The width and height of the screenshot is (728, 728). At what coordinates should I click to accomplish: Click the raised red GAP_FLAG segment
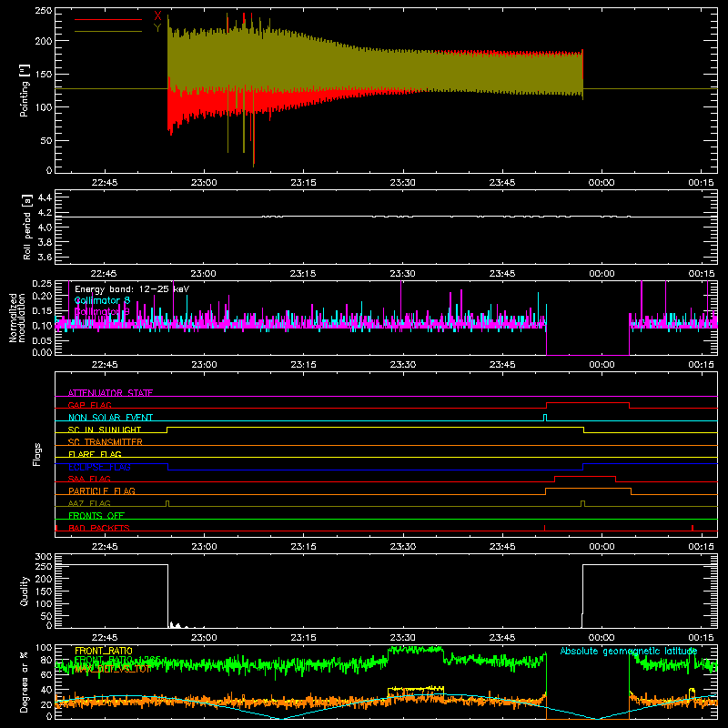point(588,403)
